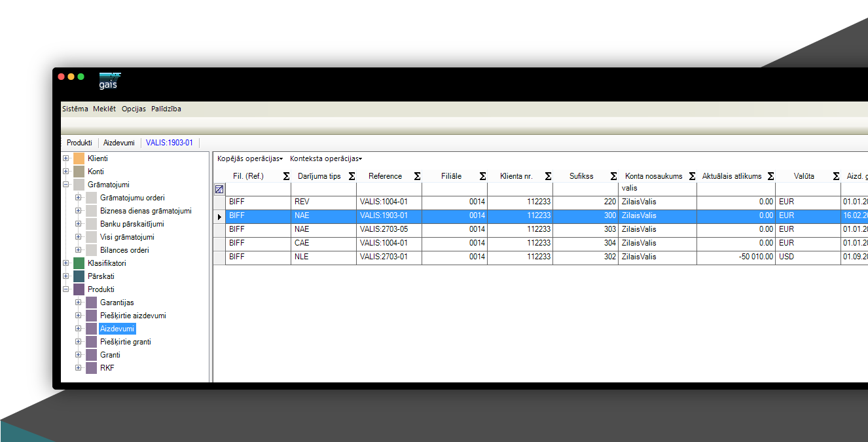This screenshot has height=442, width=868.
Task: Open the Opcijas menu
Action: [x=134, y=109]
